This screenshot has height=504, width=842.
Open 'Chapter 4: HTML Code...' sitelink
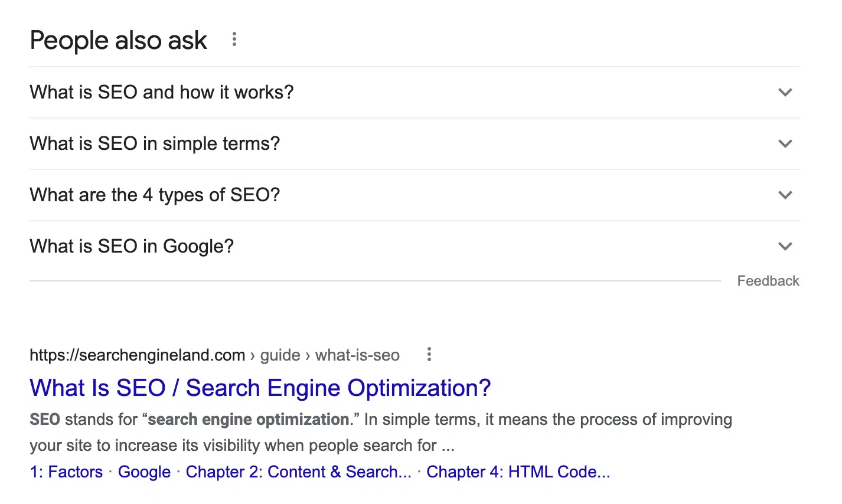(x=518, y=472)
